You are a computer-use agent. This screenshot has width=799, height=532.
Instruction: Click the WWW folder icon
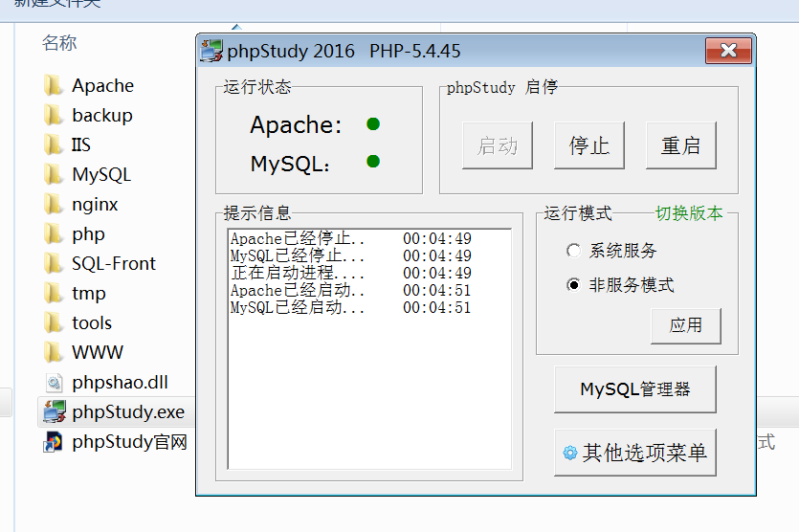coord(53,352)
